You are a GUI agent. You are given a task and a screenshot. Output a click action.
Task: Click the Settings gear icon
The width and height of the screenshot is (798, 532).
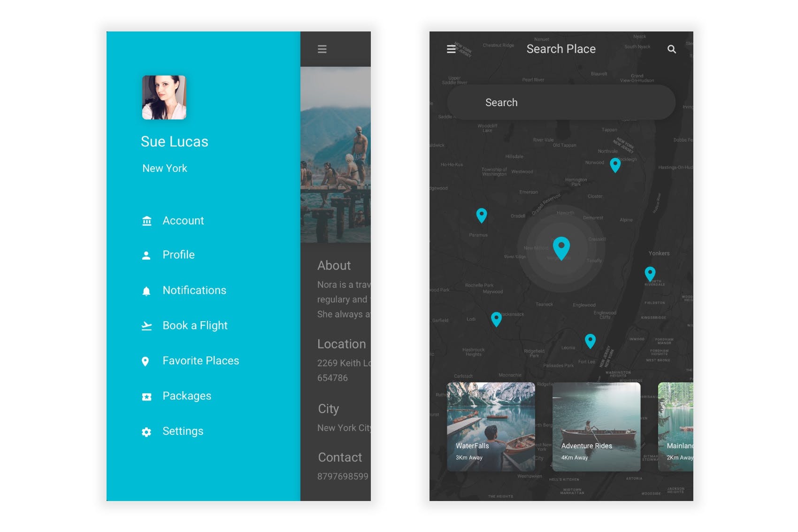(x=146, y=431)
